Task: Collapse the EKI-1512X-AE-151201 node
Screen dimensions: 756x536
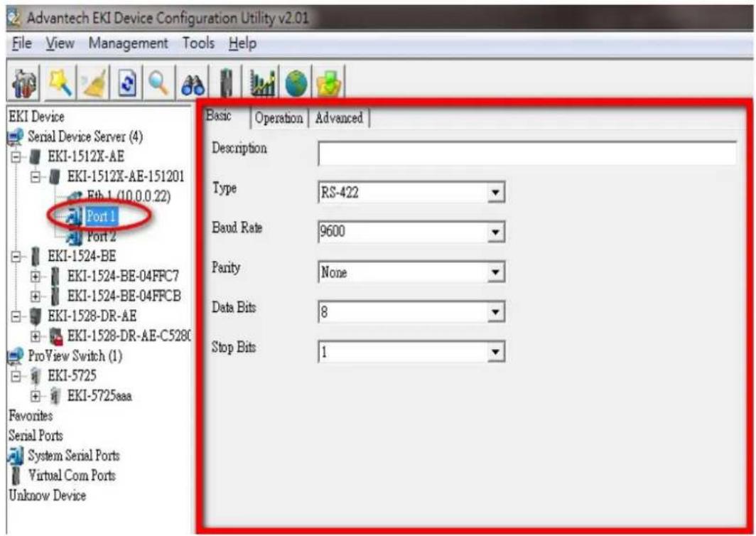Action: [x=36, y=177]
